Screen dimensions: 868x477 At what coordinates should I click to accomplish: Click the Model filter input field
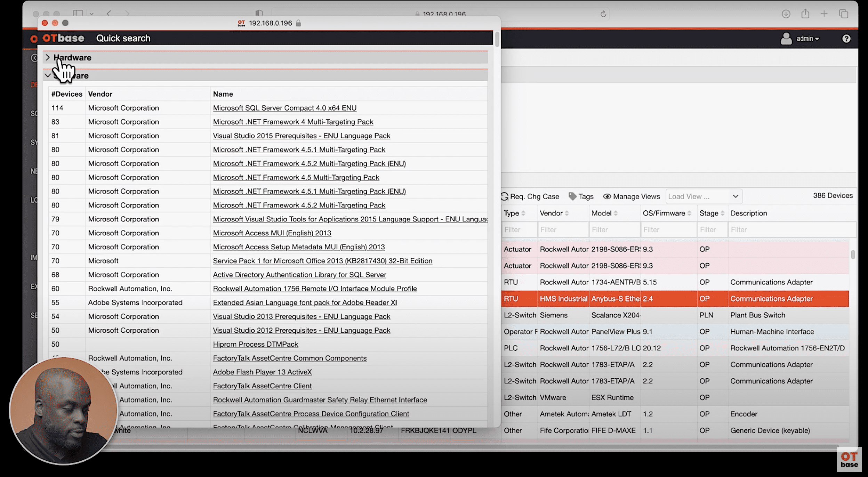coord(614,229)
